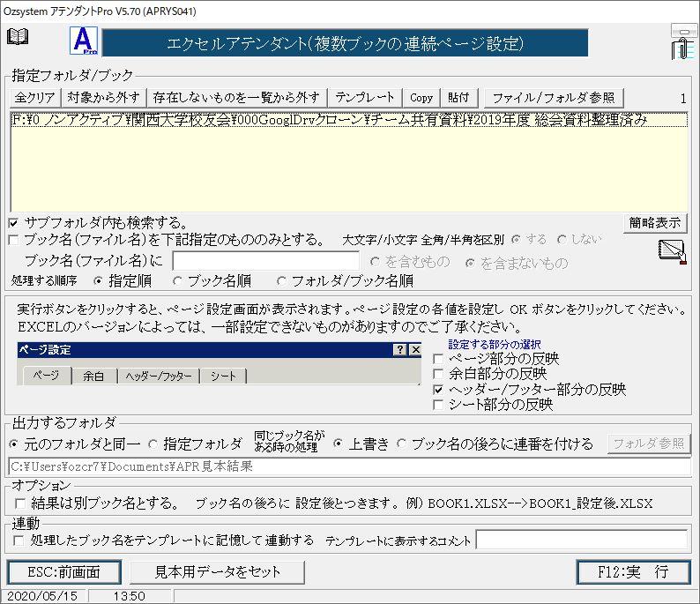The image size is (700, 604).
Task: Click the フォルダ参照 button
Action: coord(649,444)
